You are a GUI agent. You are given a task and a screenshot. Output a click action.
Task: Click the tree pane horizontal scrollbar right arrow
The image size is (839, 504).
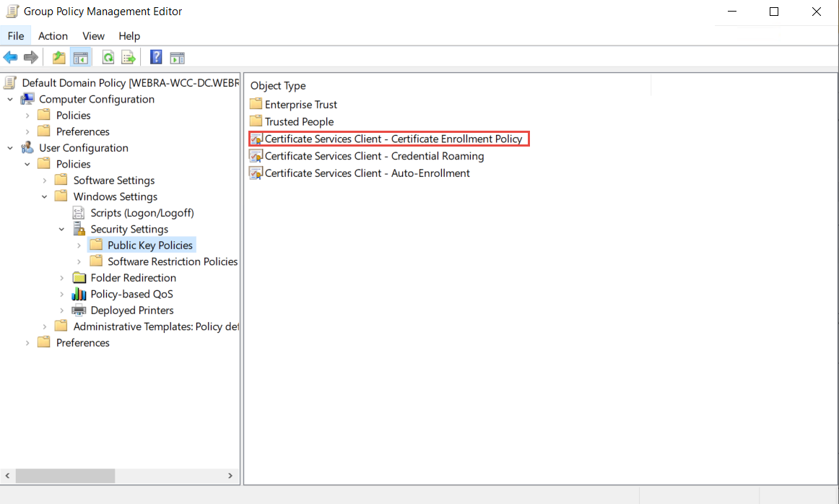coord(230,476)
